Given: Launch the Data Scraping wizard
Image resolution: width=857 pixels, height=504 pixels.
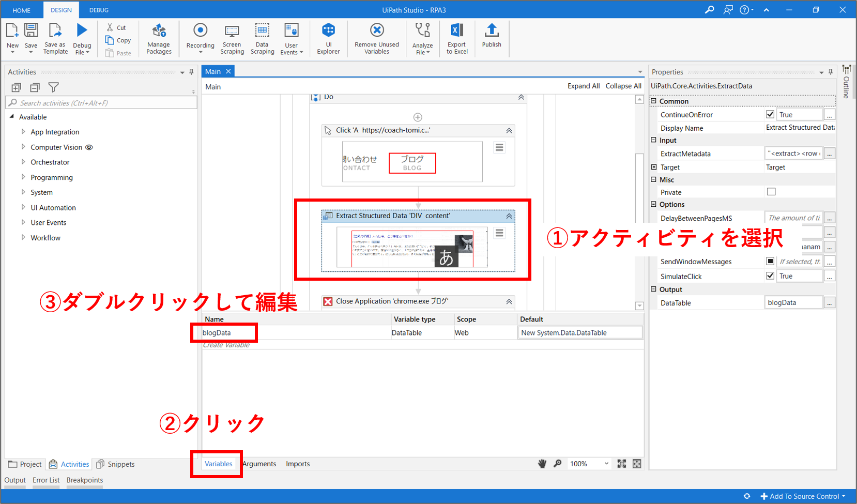Looking at the screenshot, I should (262, 31).
